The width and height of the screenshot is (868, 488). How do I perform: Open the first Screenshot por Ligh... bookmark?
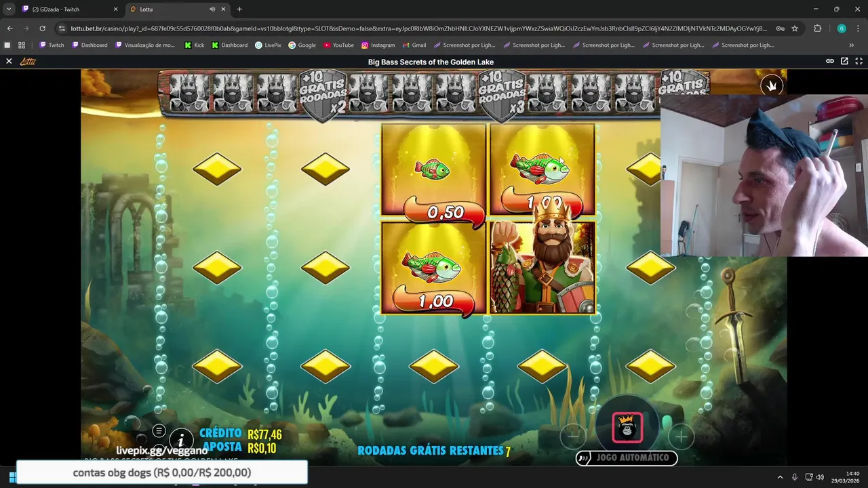[x=464, y=45]
